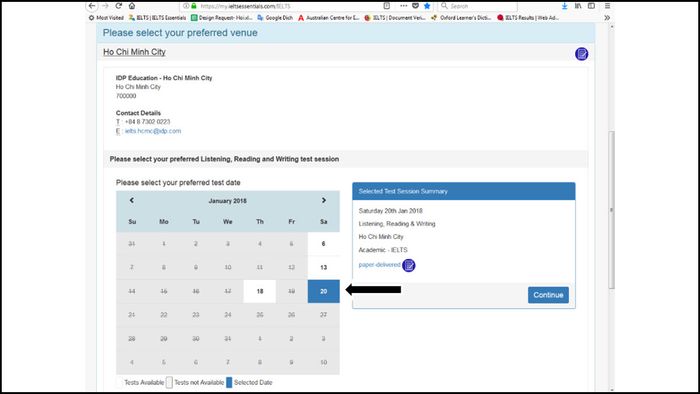The width and height of the screenshot is (700, 394).
Task: Click the Listening, Reading & Writing summary line
Action: [x=397, y=224]
